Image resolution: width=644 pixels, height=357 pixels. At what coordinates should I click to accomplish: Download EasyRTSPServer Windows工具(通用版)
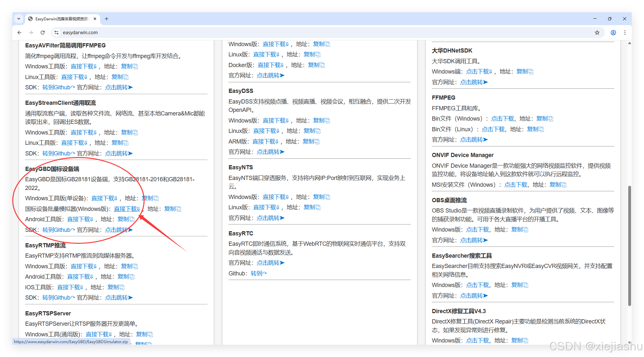click(99, 334)
